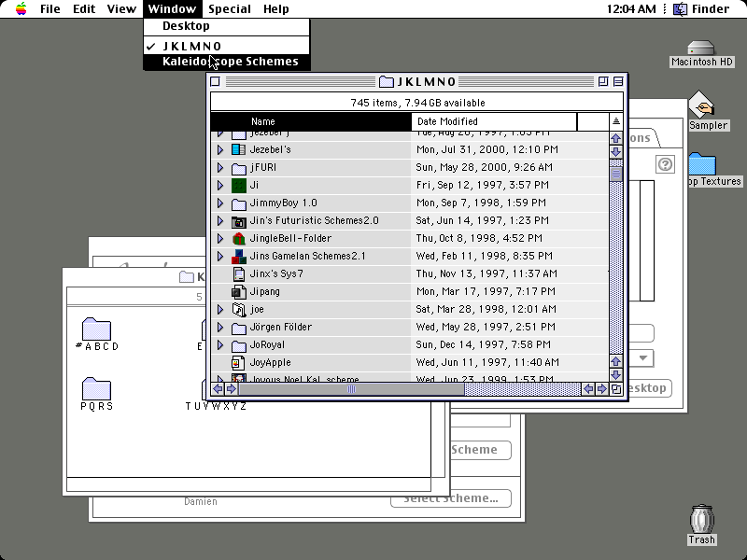Click the vertical scroll down arrow at bottom
Screen dimensions: 747x560
point(616,375)
